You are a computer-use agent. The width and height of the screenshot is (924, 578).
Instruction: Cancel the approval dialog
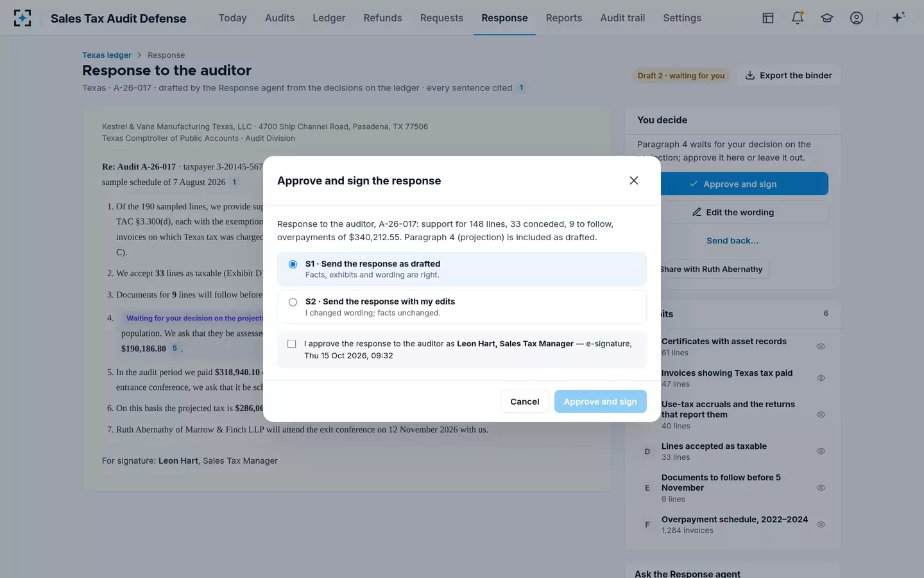pos(525,401)
